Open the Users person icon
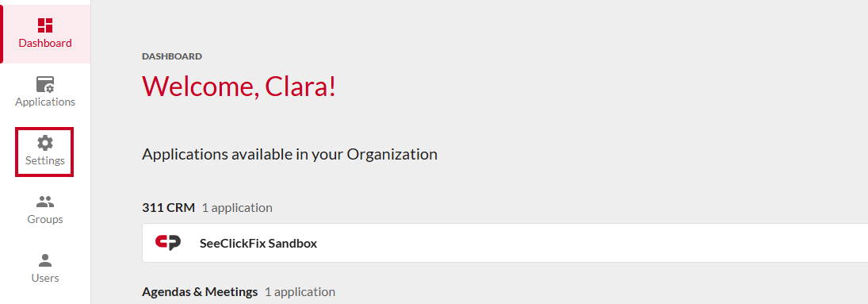Image resolution: width=868 pixels, height=304 pixels. click(x=45, y=260)
